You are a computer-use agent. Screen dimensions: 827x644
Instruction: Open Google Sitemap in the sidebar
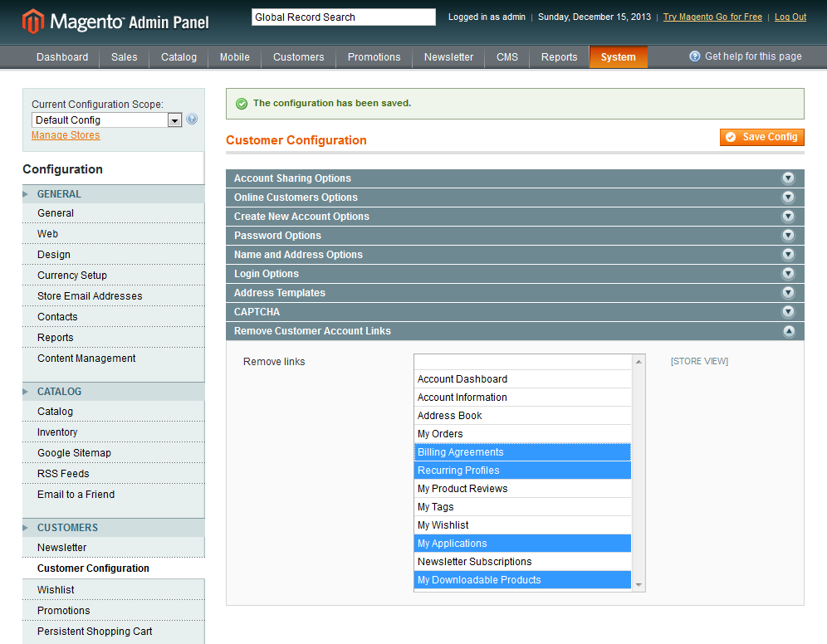point(114,452)
